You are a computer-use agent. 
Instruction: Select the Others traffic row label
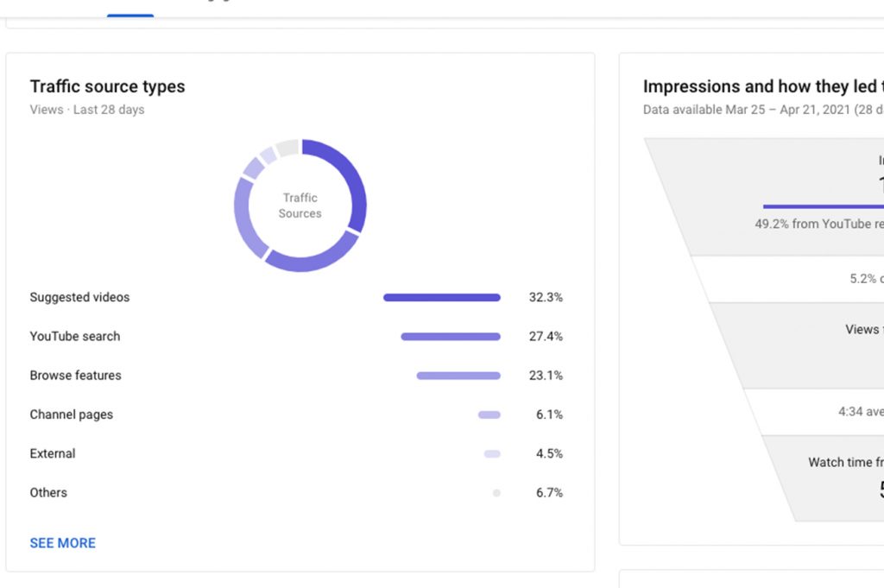pyautogui.click(x=48, y=492)
